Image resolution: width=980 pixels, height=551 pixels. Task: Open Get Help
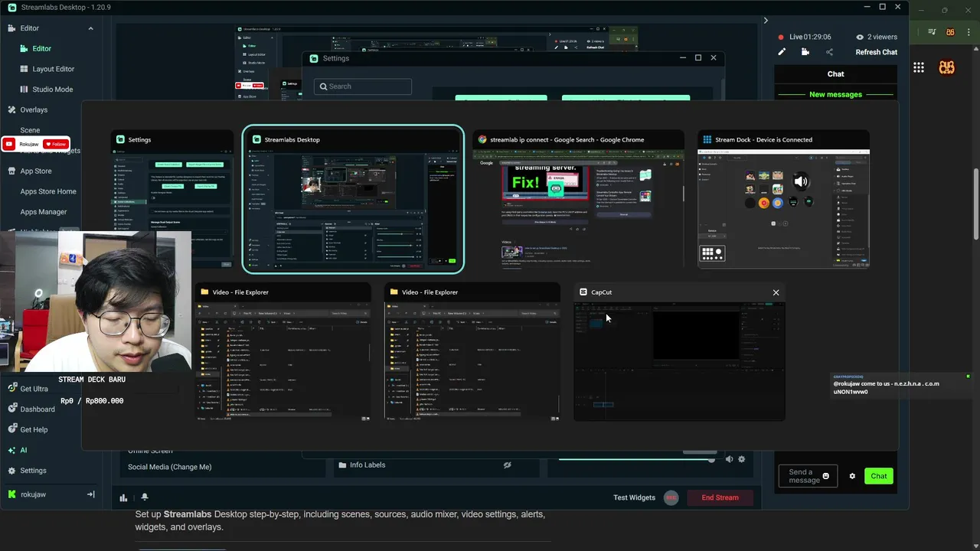point(34,430)
